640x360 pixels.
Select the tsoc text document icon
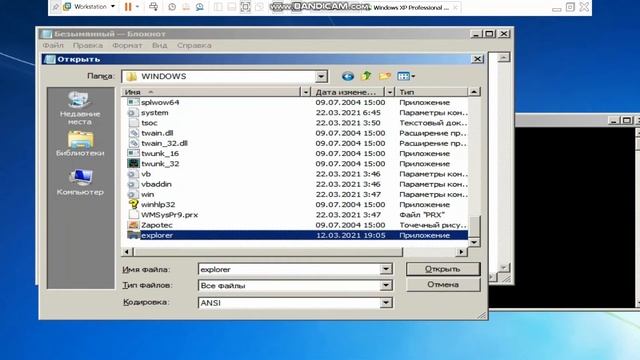click(133, 122)
